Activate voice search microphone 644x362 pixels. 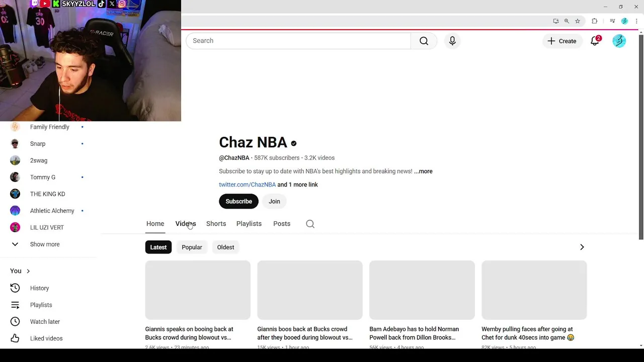tap(452, 41)
